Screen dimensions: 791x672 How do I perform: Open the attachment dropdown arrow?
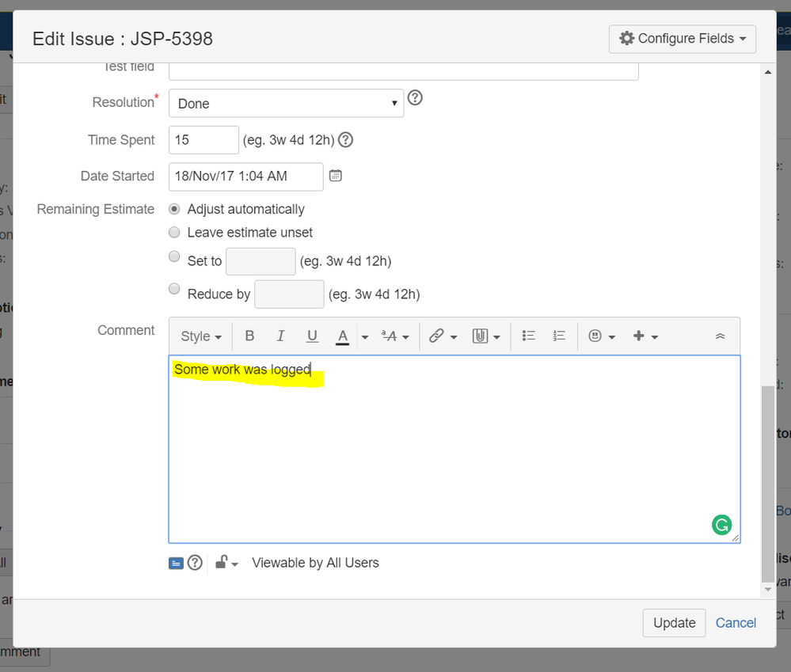(497, 336)
